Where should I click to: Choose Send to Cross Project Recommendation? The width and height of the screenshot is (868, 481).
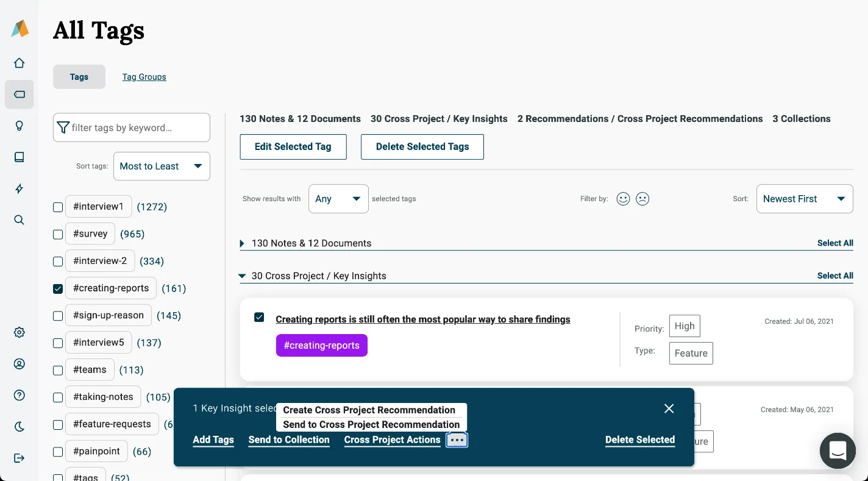[x=372, y=425]
